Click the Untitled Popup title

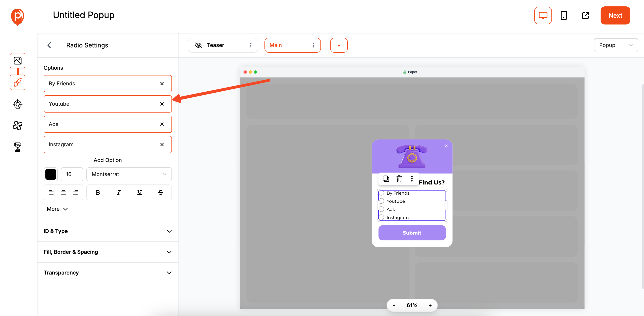pyautogui.click(x=84, y=15)
